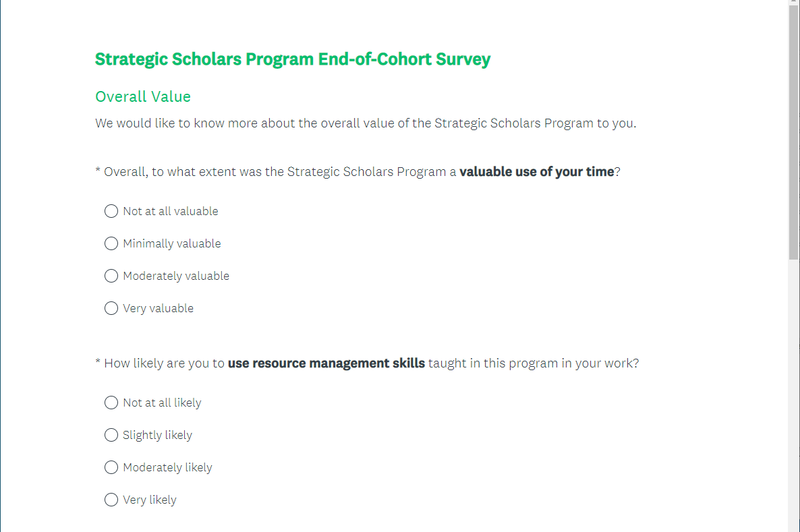This screenshot has height=532, width=800.
Task: Click the 'Very likely' label text
Action: pos(149,500)
